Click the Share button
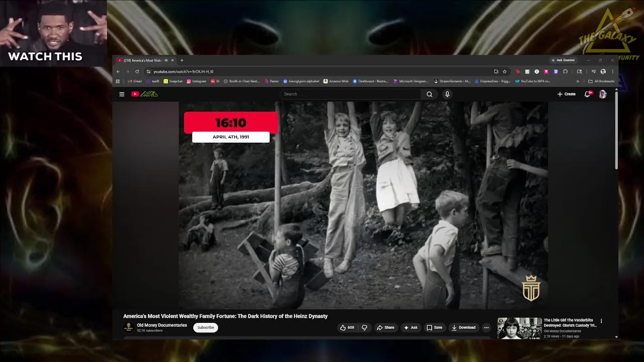This screenshot has width=644, height=362. click(x=385, y=327)
